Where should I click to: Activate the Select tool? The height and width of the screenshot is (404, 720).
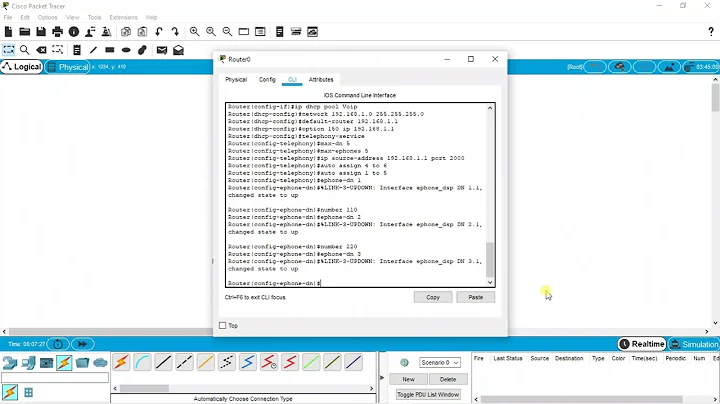coord(9,50)
